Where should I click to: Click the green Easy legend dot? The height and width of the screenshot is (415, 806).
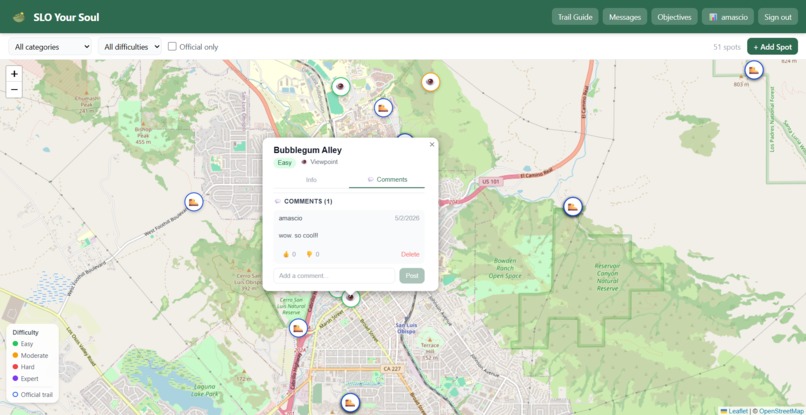coord(15,344)
